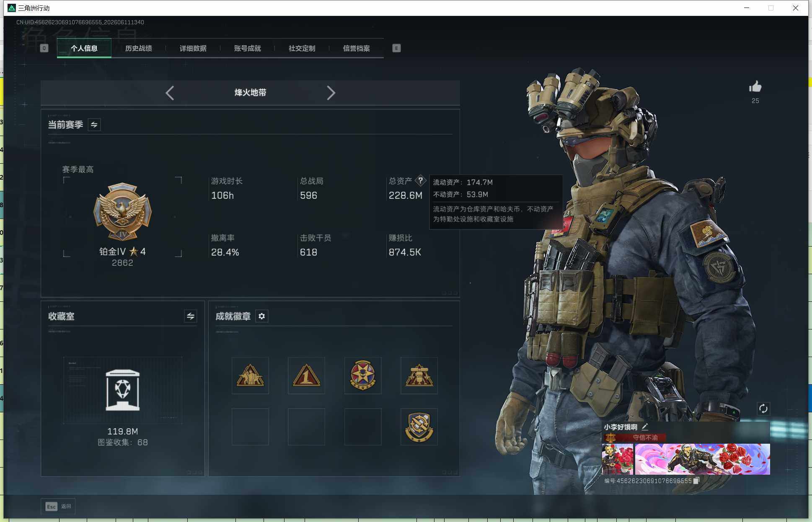Select the first triangle squad achievement badge
This screenshot has height=522, width=812.
(x=250, y=375)
